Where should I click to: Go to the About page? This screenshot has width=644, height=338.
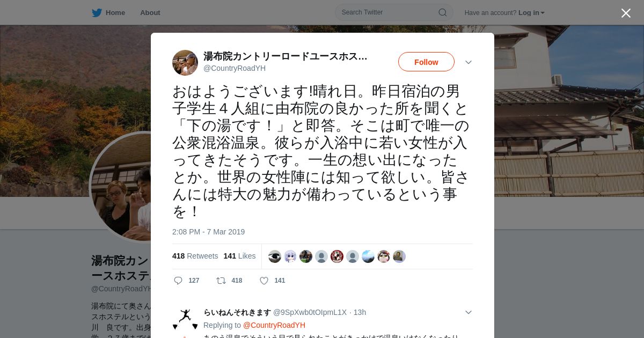[150, 12]
